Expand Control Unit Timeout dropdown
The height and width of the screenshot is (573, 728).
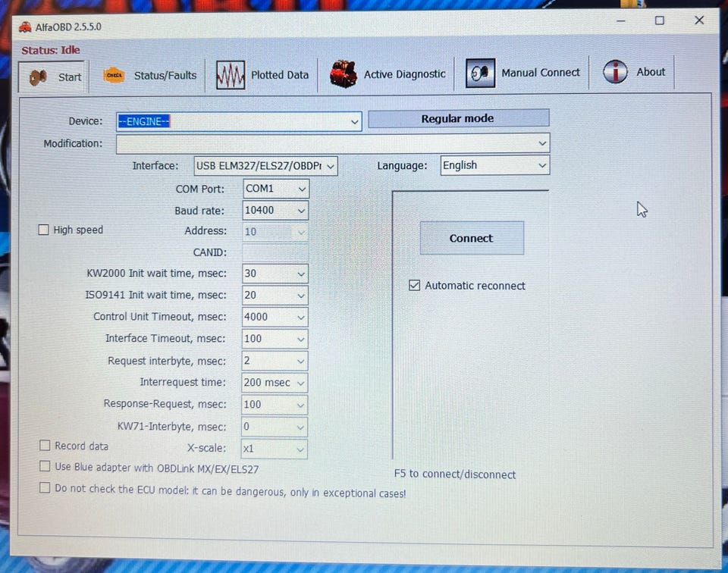(301, 318)
